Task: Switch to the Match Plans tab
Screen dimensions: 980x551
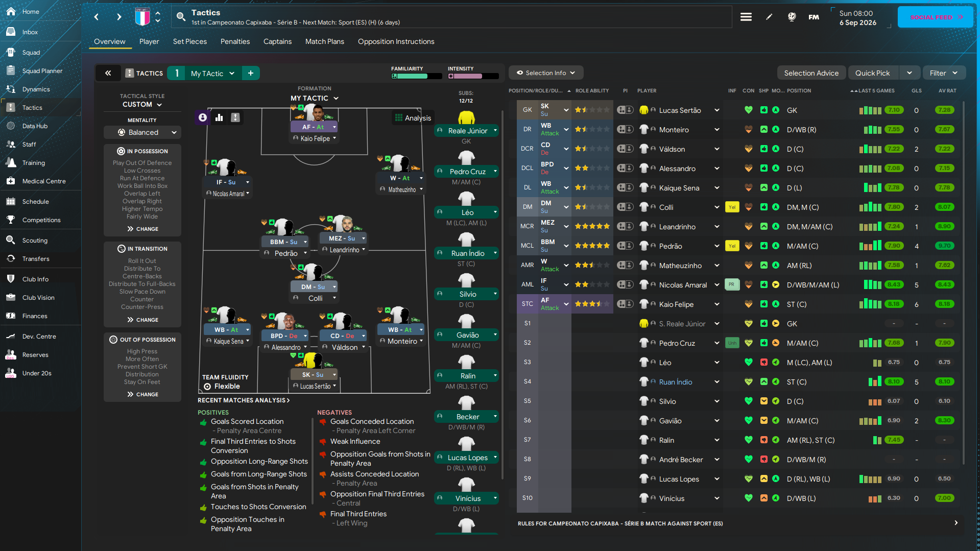Action: pos(325,41)
